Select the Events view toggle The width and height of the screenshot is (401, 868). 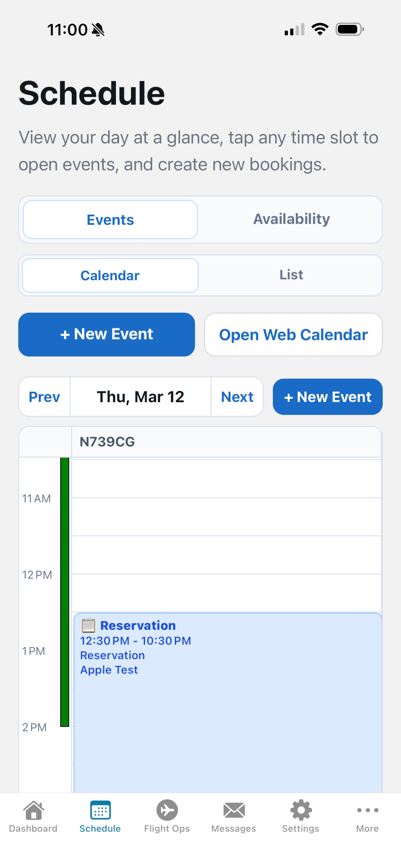(110, 219)
